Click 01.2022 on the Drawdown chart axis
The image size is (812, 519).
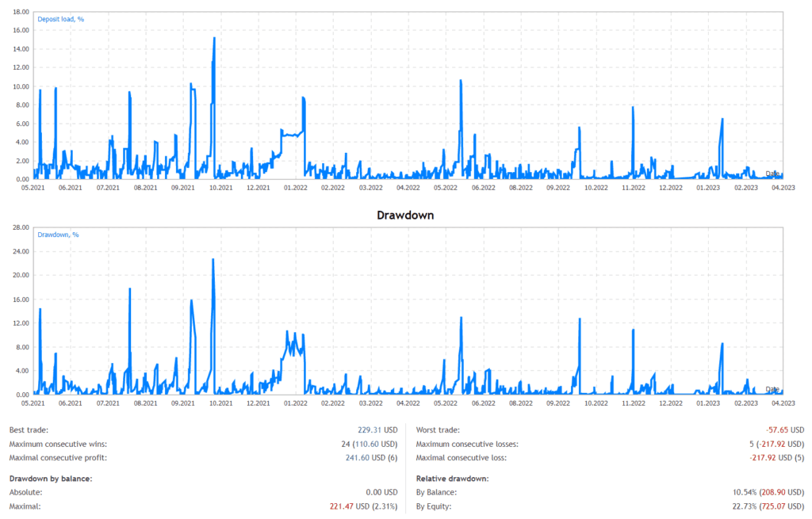295,403
